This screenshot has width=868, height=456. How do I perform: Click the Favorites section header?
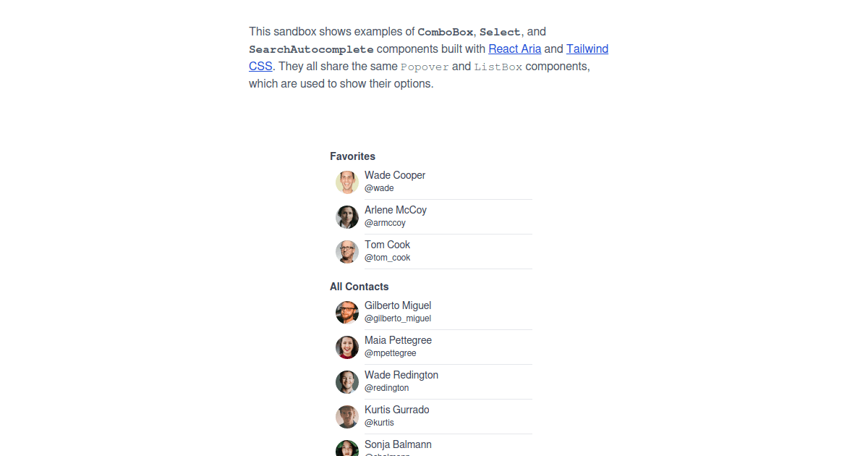coord(352,156)
